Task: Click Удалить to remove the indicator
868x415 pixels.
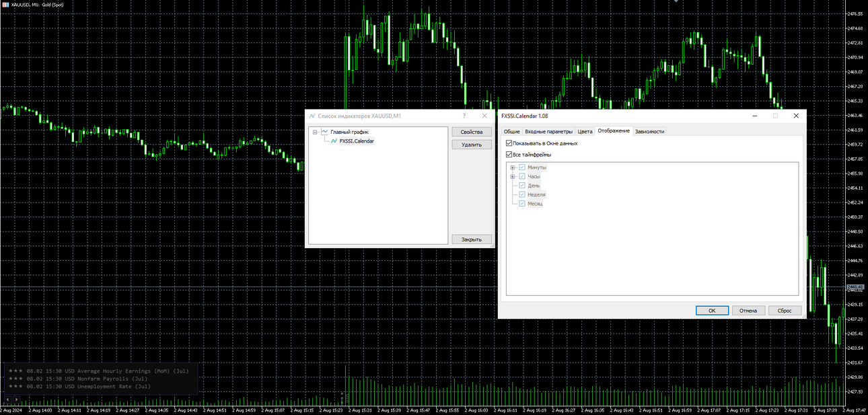Action: point(472,145)
